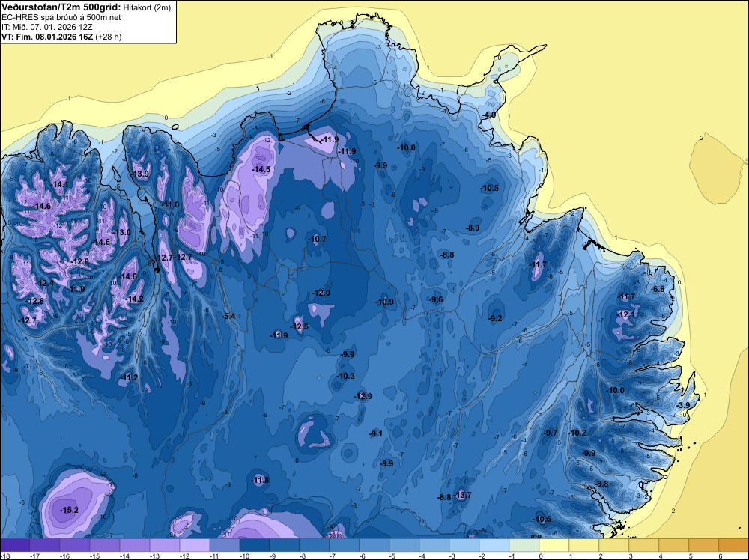The image size is (749, 560).
Task: Click the legend swatch between -11 and -10
Action: (x=225, y=545)
